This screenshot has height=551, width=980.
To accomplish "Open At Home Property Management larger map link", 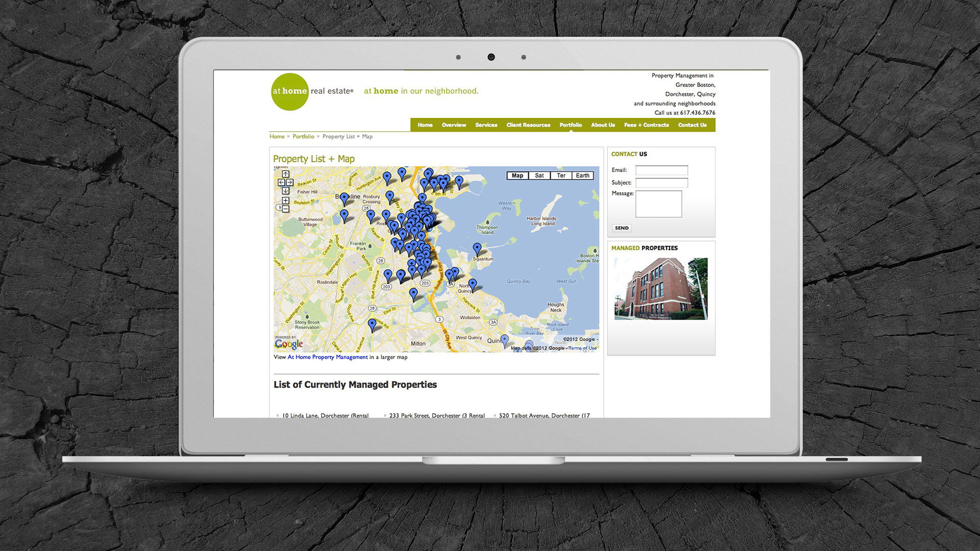I will point(327,357).
